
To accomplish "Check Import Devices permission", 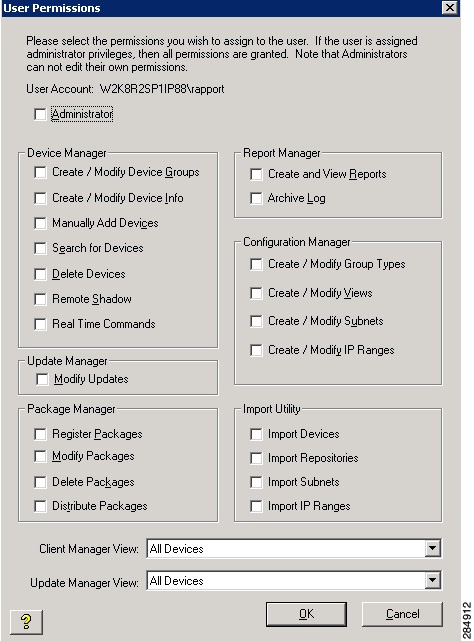I will 256,434.
